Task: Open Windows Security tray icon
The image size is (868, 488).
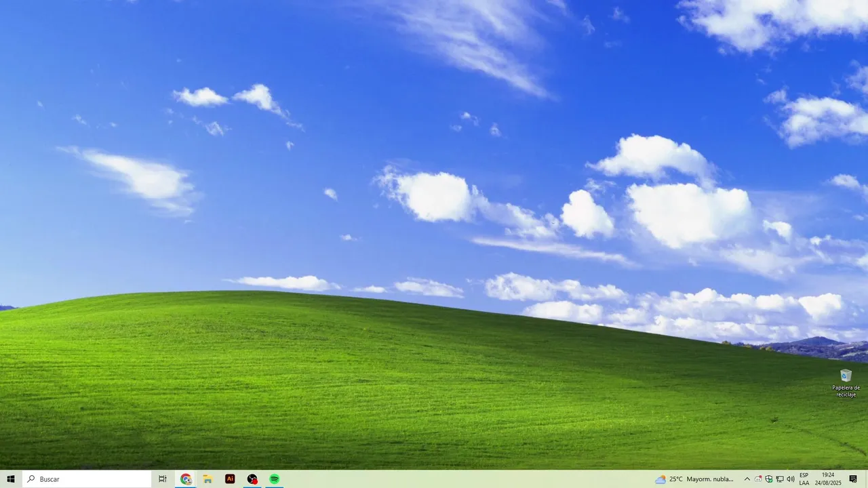Action: [x=769, y=479]
